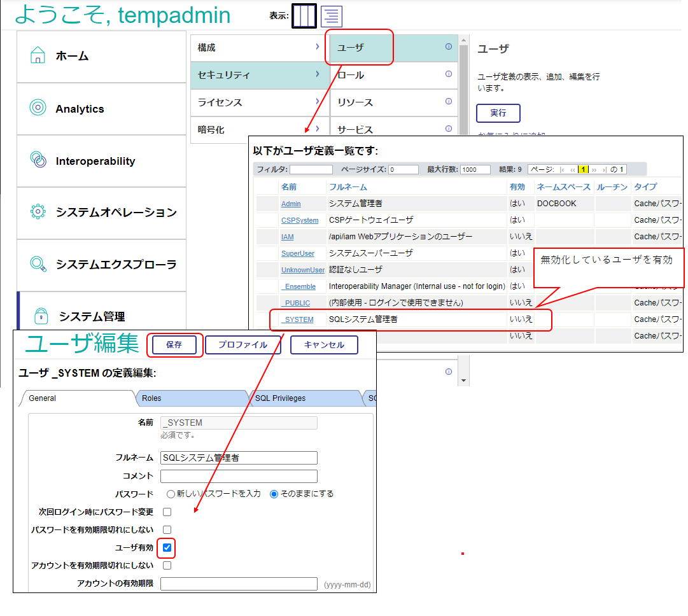This screenshot has width=688, height=616.
Task: Uncheck the ユーザ有効 checkbox
Action: click(167, 547)
